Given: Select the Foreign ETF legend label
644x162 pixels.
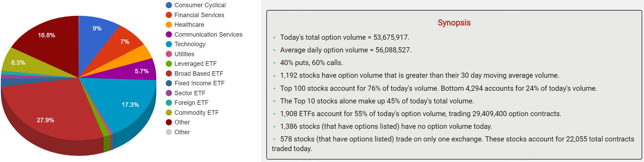Looking at the screenshot, I should [191, 103].
